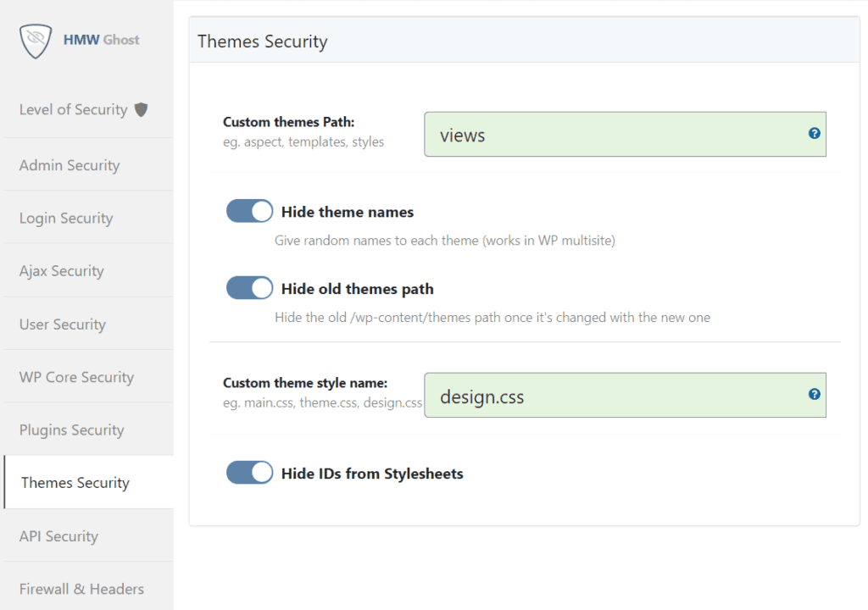Navigate to Admin Security settings
The height and width of the screenshot is (610, 868).
69,164
